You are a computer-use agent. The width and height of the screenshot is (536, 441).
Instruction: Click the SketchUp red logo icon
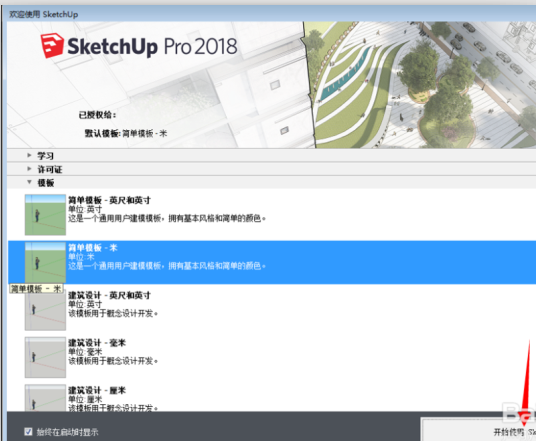click(x=52, y=45)
